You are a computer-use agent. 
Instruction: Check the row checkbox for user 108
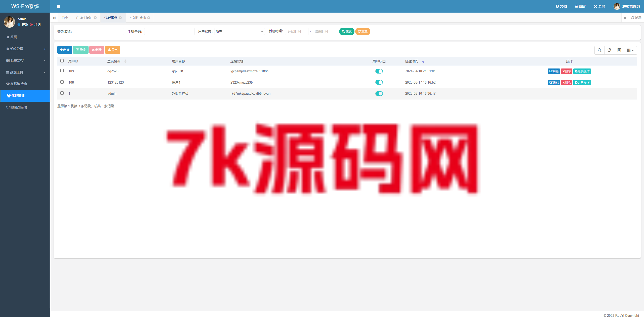pos(62,82)
